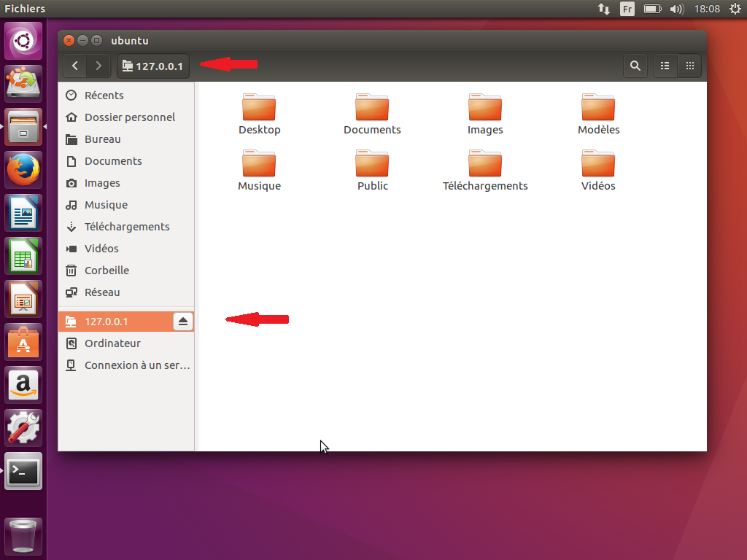Switch to list view mode

click(665, 66)
